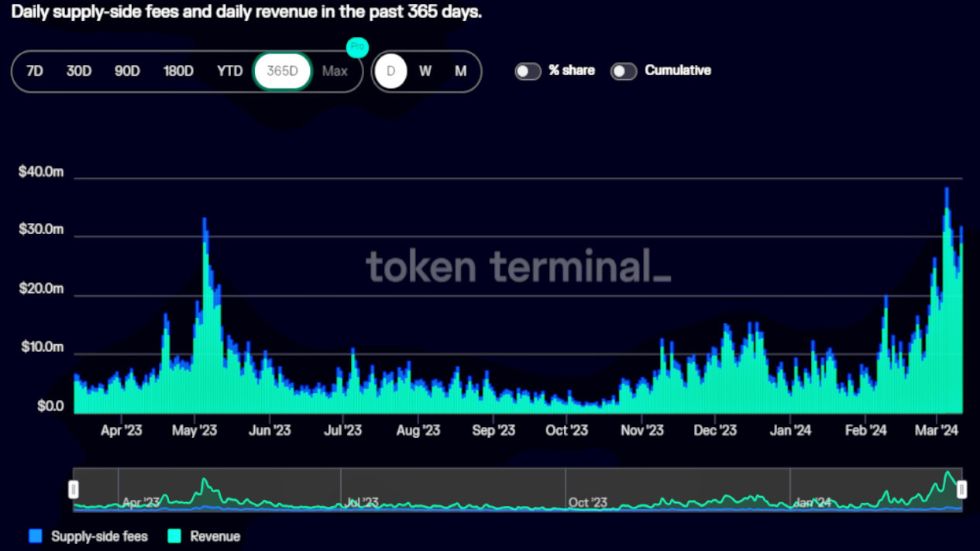Click the Feb '24 x-axis label
The height and width of the screenshot is (551, 980).
pos(865,430)
